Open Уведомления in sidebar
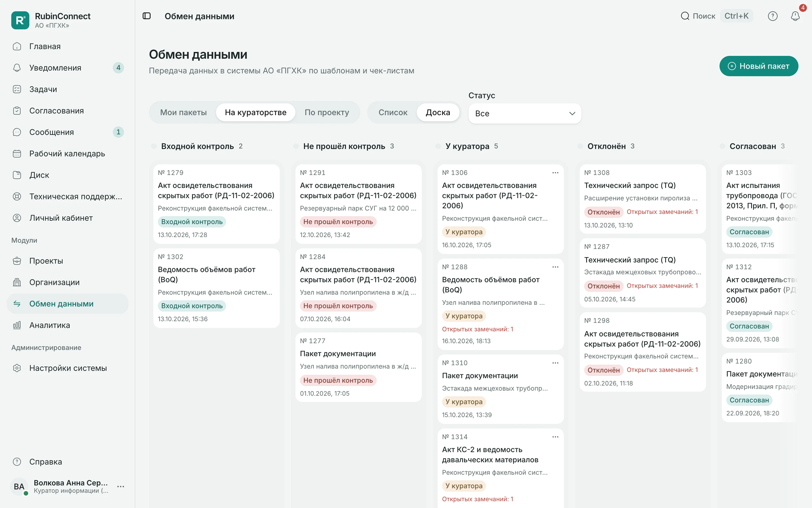 pyautogui.click(x=67, y=68)
